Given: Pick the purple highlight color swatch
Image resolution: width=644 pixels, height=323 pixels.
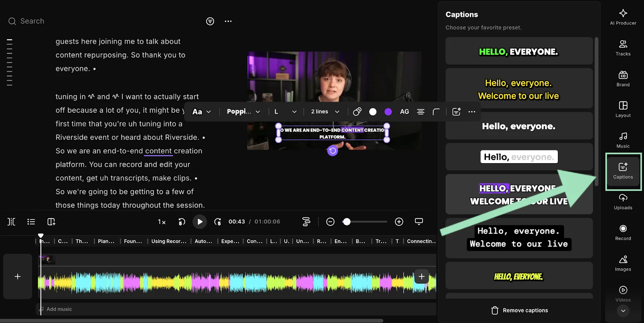Looking at the screenshot, I should pos(388,112).
